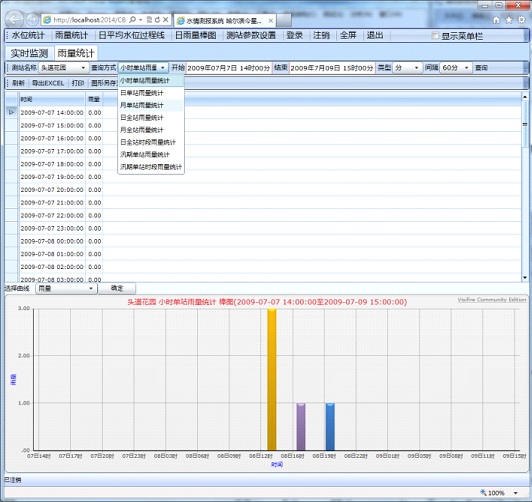Select 月单站雨量统计 from the list

tap(151, 105)
